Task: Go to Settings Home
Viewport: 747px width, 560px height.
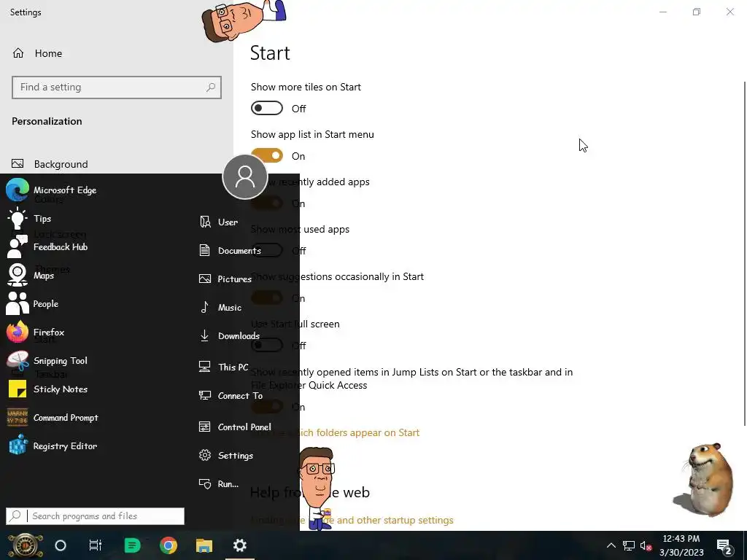Action: 37,53
